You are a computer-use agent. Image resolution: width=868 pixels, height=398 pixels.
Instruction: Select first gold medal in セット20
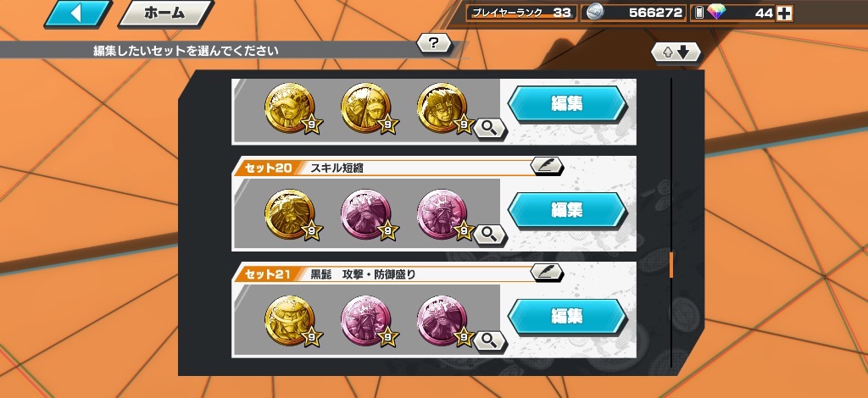(x=290, y=214)
